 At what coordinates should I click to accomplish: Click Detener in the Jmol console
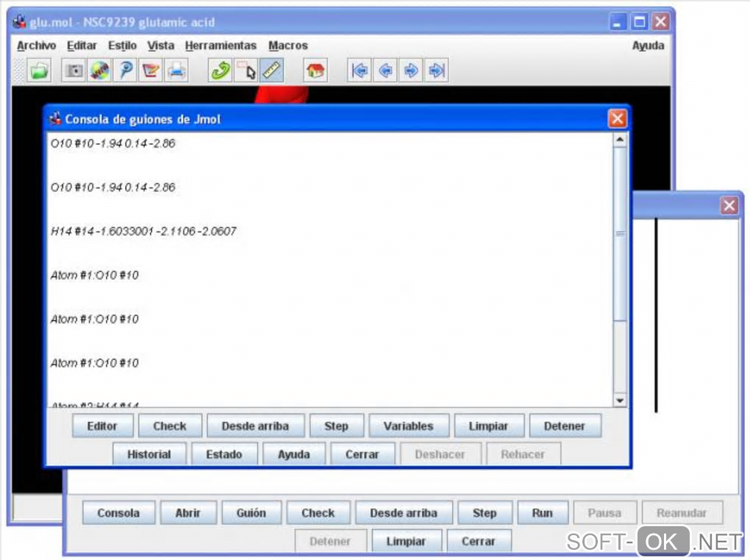[565, 426]
